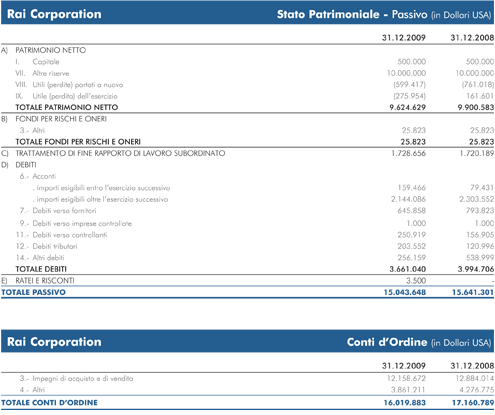Select 'Utili (perdite) portati a nuovo' label
The height and width of the screenshot is (415, 495).
point(78,85)
